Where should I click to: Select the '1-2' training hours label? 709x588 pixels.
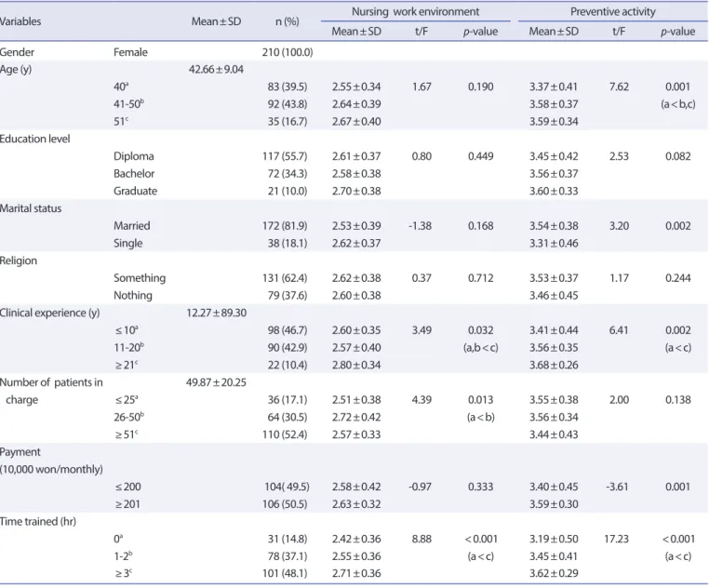click(x=123, y=555)
